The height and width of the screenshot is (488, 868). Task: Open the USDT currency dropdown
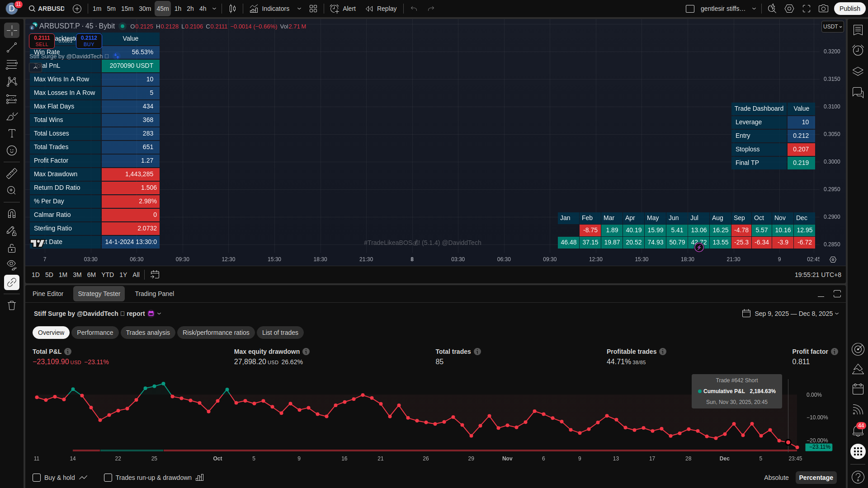pyautogui.click(x=832, y=27)
